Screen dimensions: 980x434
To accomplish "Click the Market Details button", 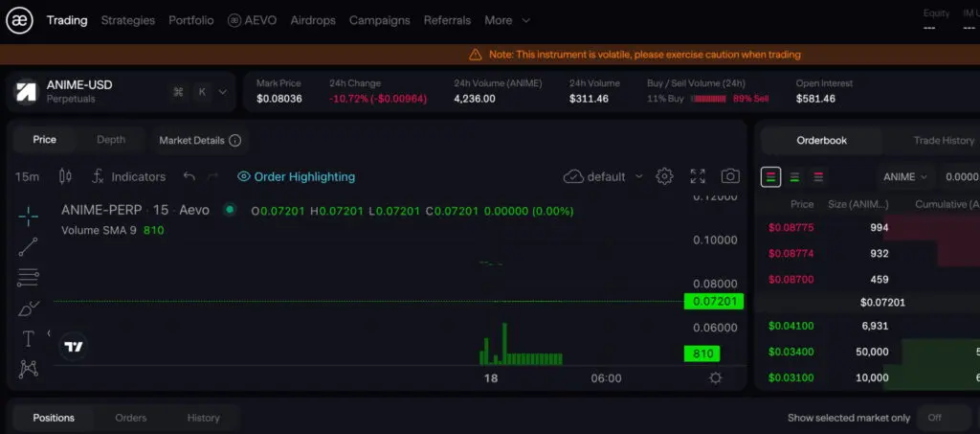I will click(x=199, y=141).
